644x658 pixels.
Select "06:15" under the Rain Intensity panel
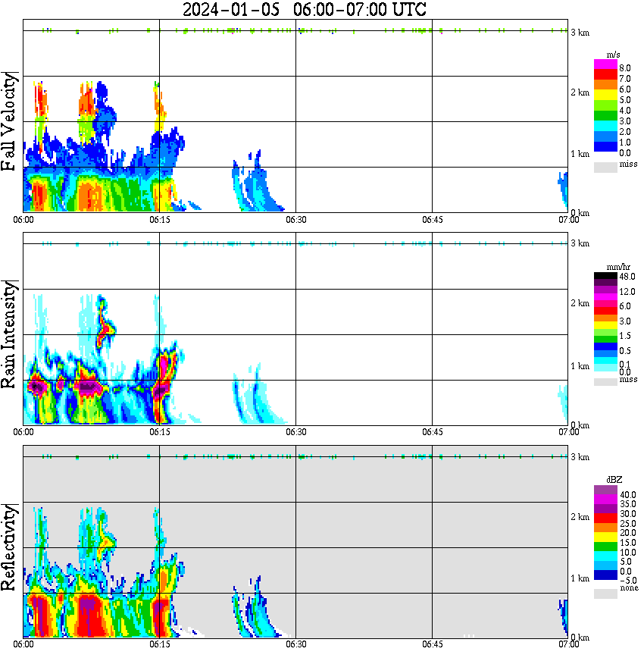point(160,432)
